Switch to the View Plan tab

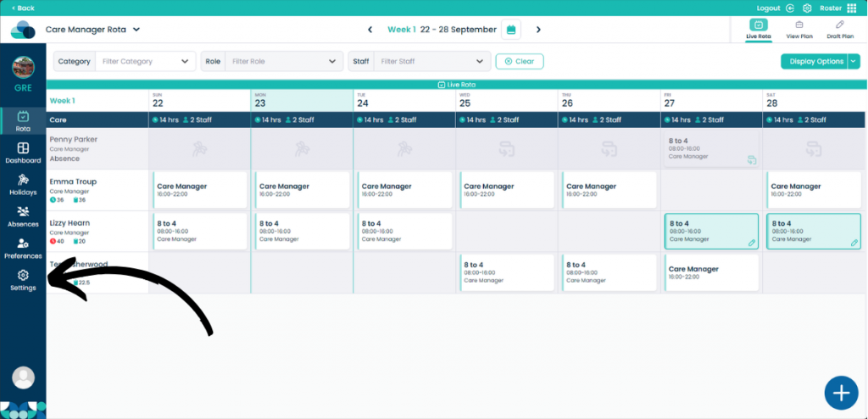pyautogui.click(x=799, y=30)
